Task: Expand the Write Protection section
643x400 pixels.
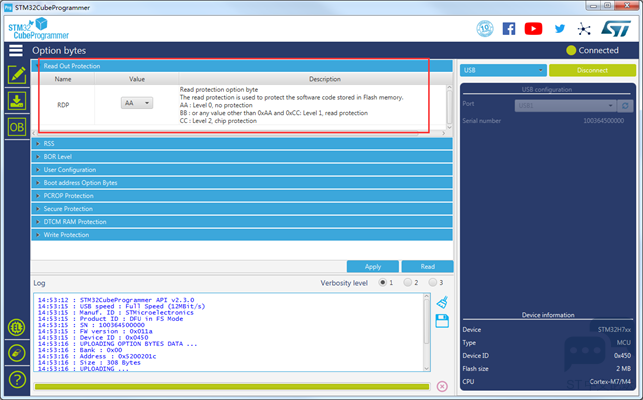Action: coord(242,235)
